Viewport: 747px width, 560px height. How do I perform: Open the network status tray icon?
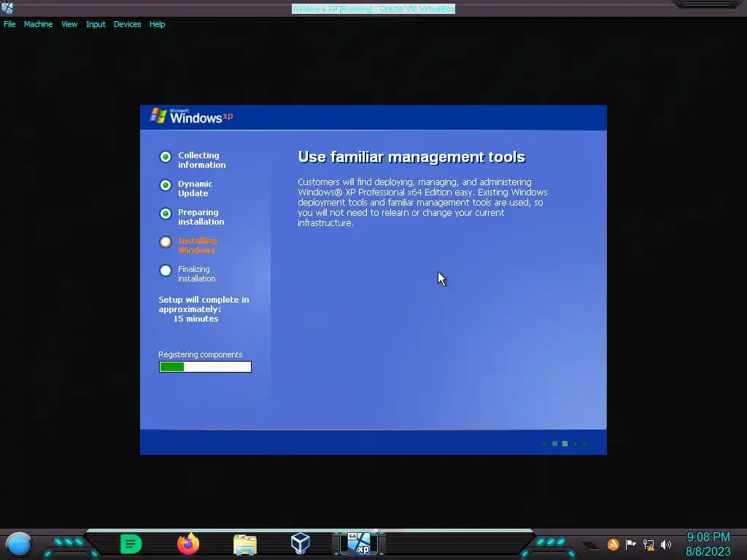tap(649, 545)
